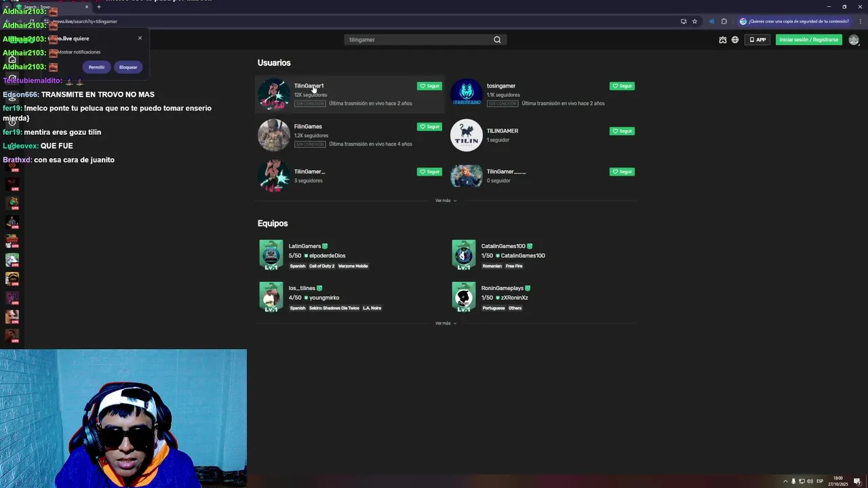Click the ESP language indicator in the taskbar

click(820, 481)
